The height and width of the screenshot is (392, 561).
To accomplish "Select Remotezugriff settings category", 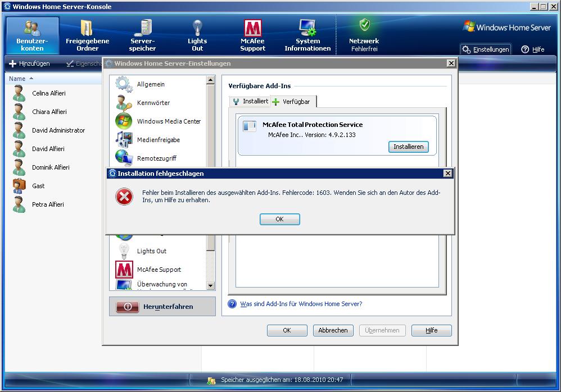I will pyautogui.click(x=158, y=158).
